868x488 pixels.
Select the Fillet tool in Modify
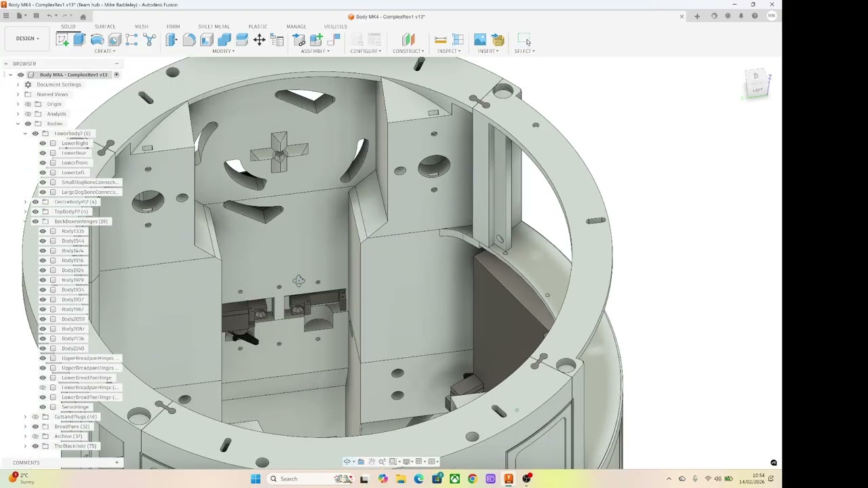click(189, 40)
